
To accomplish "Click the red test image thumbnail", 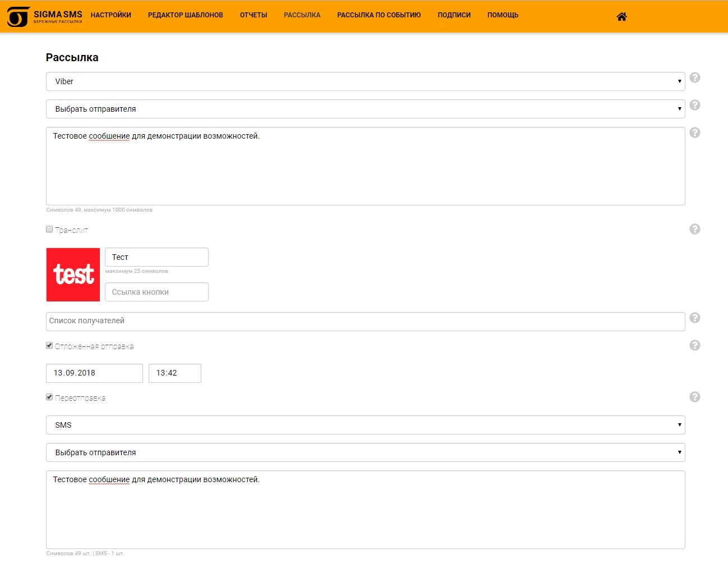I will point(73,274).
